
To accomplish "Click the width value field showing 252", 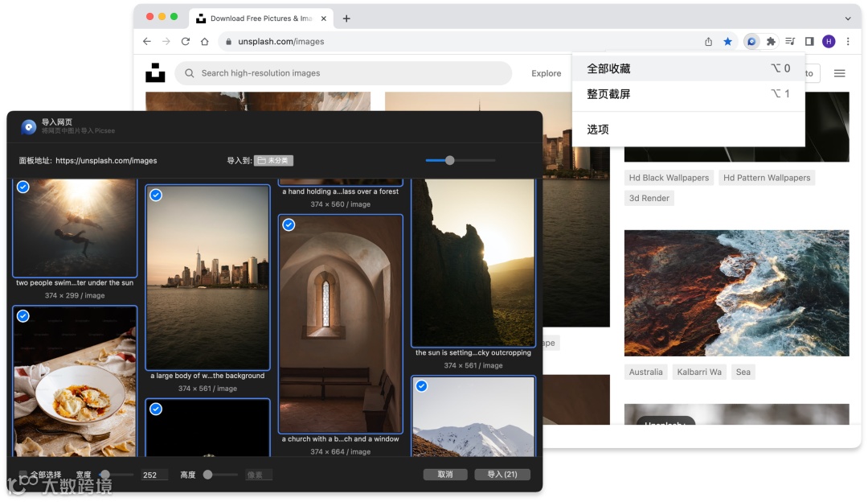I will [x=154, y=475].
